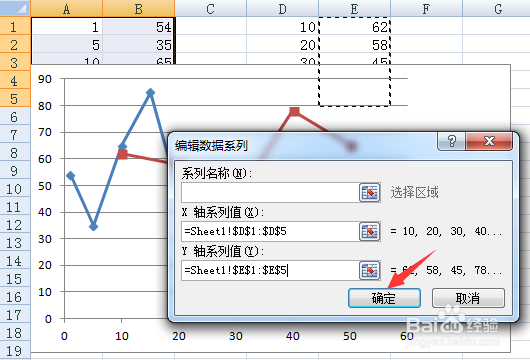This screenshot has width=530, height=360.
Task: Click empty cell C1
Action: pos(211,26)
